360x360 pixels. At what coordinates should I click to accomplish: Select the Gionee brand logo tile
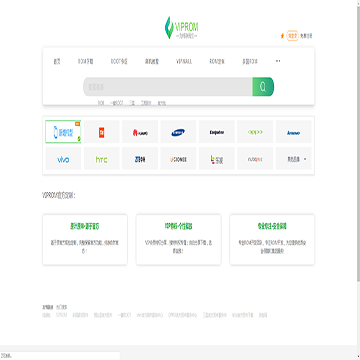pyautogui.click(x=178, y=159)
